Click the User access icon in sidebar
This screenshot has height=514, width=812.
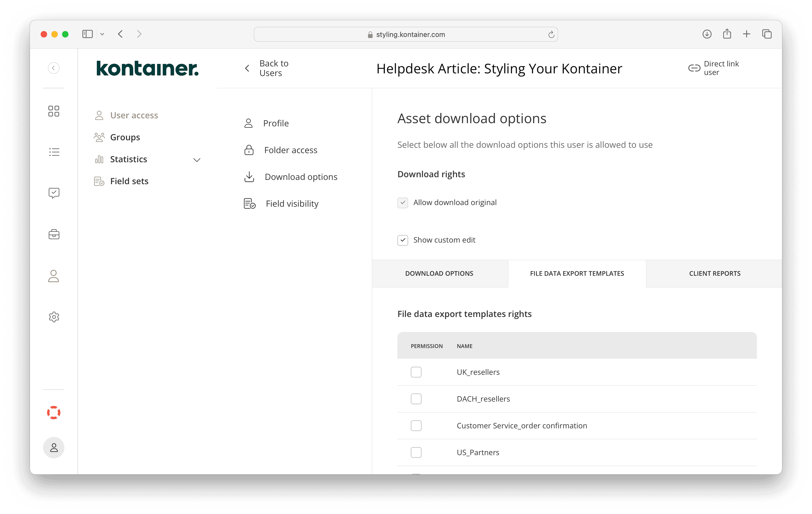click(x=99, y=115)
